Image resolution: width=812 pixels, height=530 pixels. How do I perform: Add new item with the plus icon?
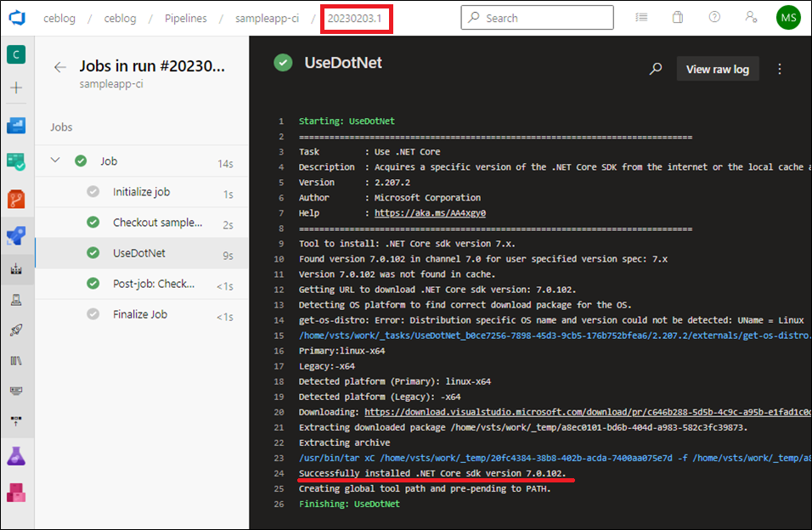tap(16, 87)
